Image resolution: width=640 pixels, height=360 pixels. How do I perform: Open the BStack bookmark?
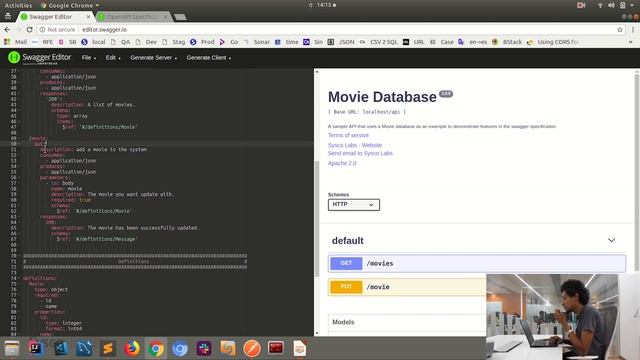coord(507,42)
